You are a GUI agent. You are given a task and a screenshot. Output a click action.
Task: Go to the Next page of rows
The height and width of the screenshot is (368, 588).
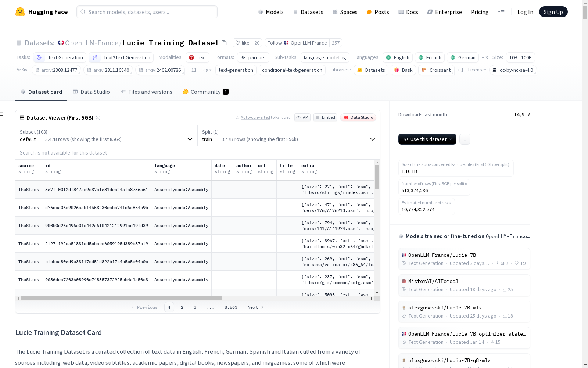coord(255,307)
